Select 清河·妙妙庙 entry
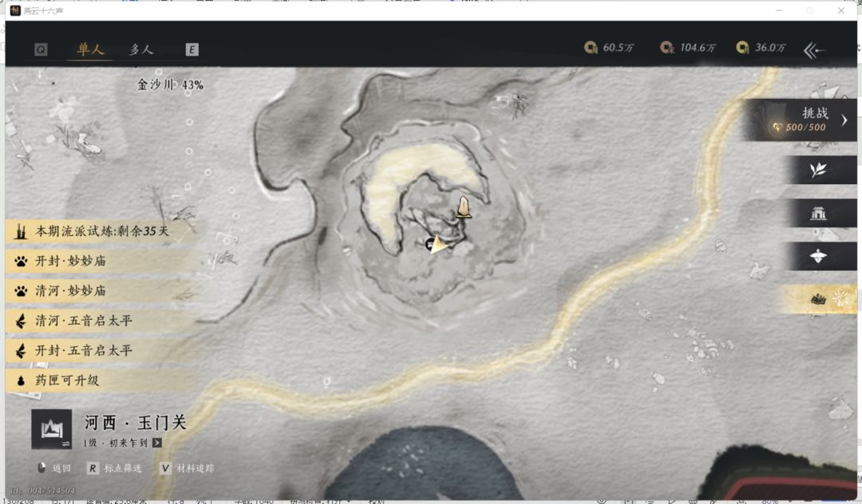 [101, 290]
